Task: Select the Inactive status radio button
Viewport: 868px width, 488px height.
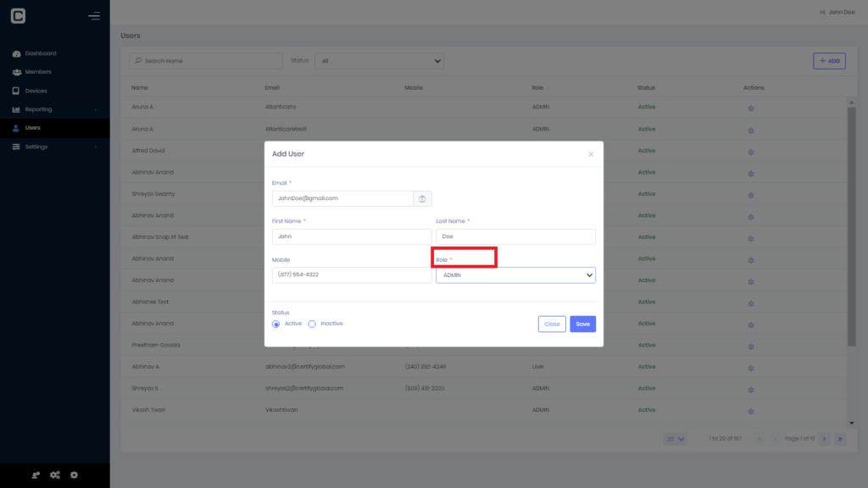Action: coord(312,323)
